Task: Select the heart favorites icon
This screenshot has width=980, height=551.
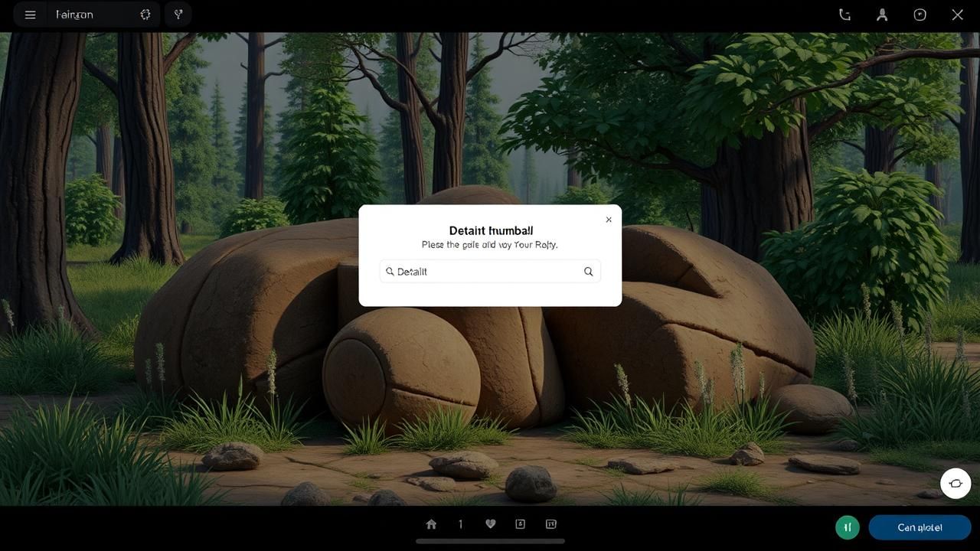Action: [491, 524]
